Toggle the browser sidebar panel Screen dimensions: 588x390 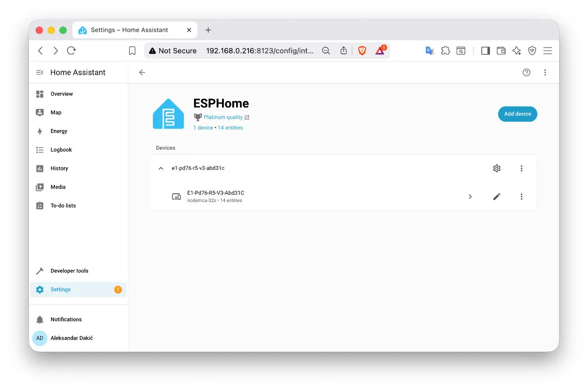pyautogui.click(x=486, y=51)
